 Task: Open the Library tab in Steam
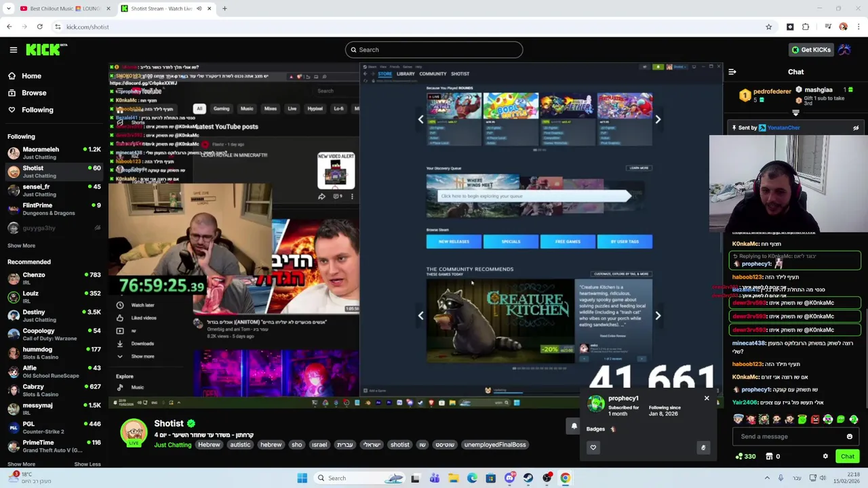click(406, 74)
